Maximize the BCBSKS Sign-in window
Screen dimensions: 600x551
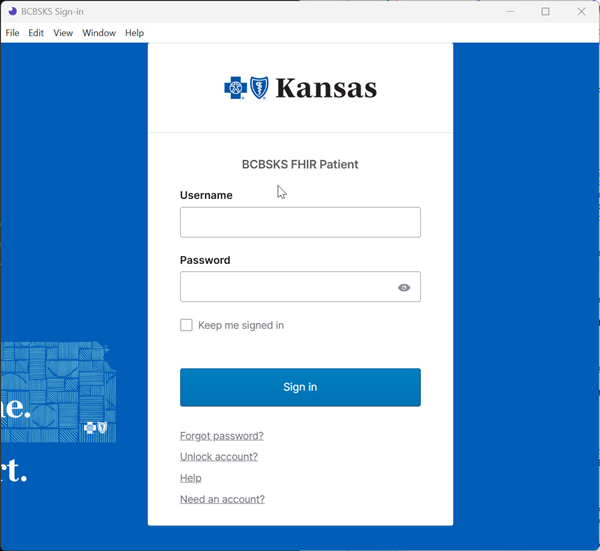click(x=545, y=12)
